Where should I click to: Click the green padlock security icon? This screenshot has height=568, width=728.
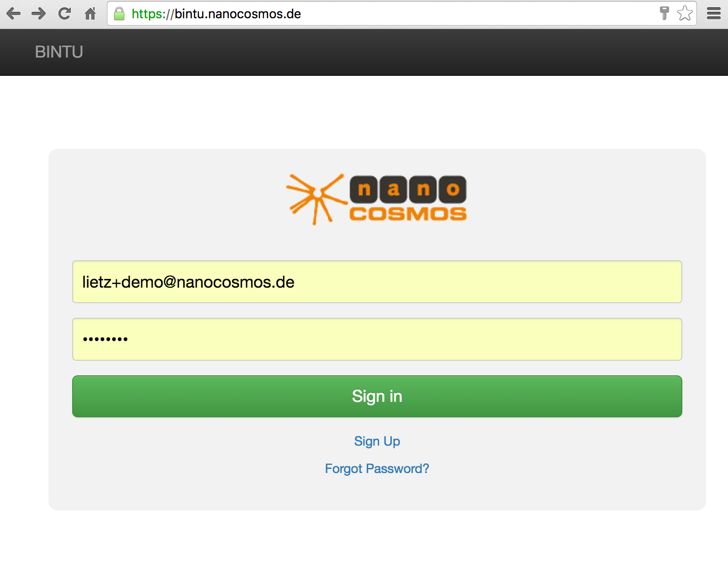coord(119,14)
